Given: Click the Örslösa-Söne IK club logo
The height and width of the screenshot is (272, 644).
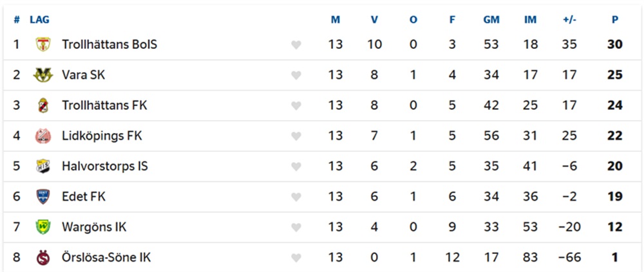Looking at the screenshot, I should point(43,257).
